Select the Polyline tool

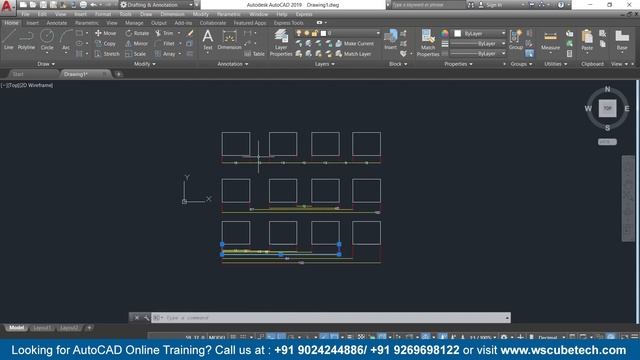[26, 40]
